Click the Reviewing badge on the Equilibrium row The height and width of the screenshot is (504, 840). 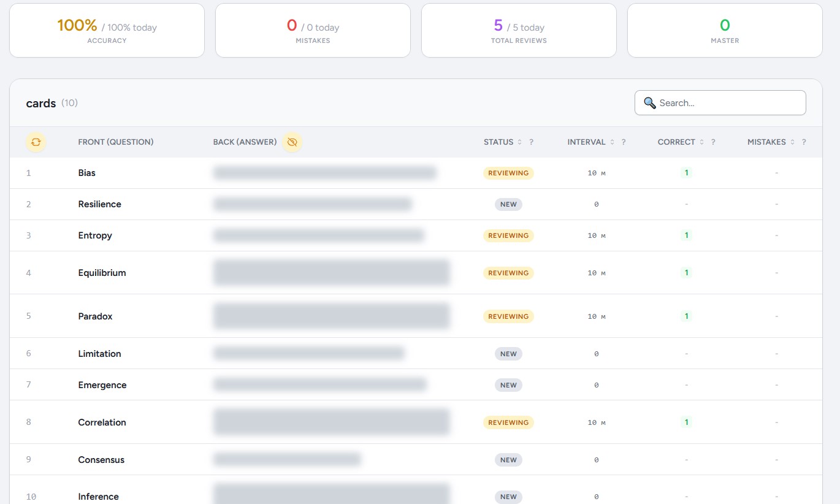508,273
